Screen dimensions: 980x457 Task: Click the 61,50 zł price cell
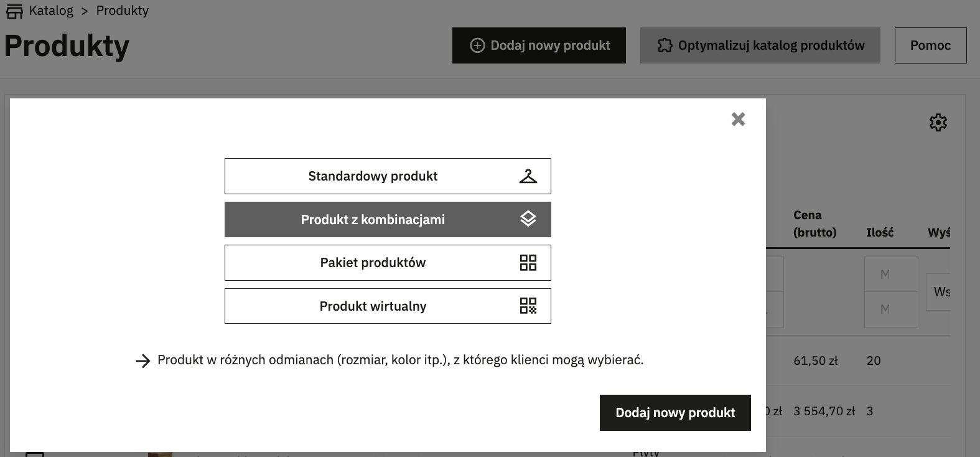tap(815, 360)
